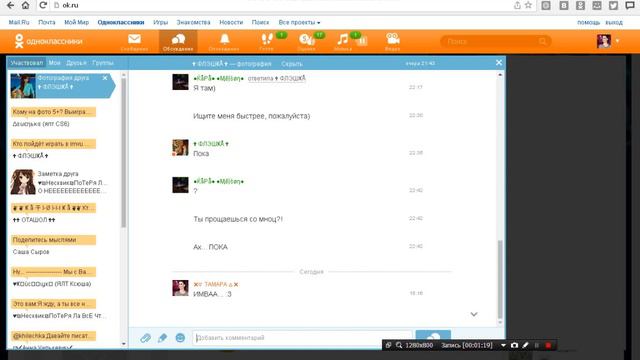Screen dimensions: 640x360
Task: Click the profile avatar in the orange header
Action: coord(604,41)
